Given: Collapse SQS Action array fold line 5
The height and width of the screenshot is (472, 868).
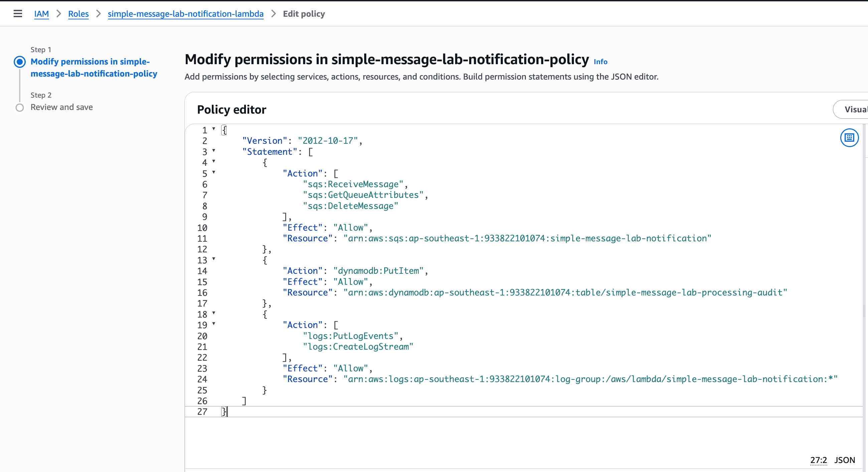Looking at the screenshot, I should point(213,172).
